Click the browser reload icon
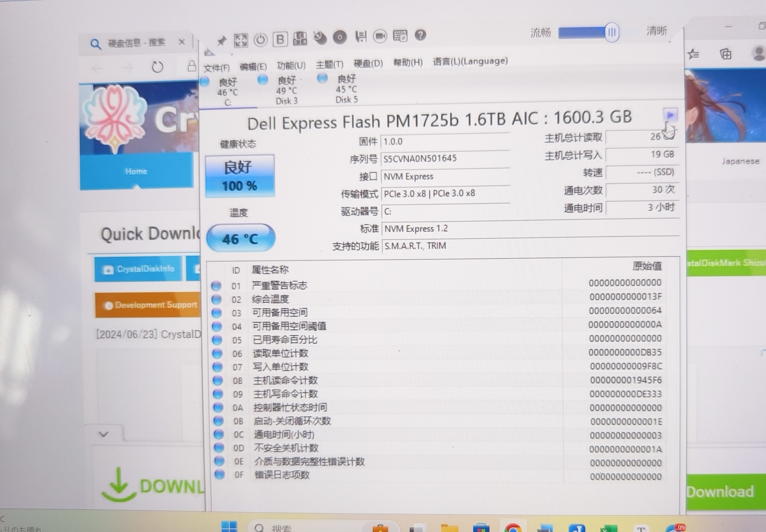This screenshot has height=532, width=766. coord(157,67)
